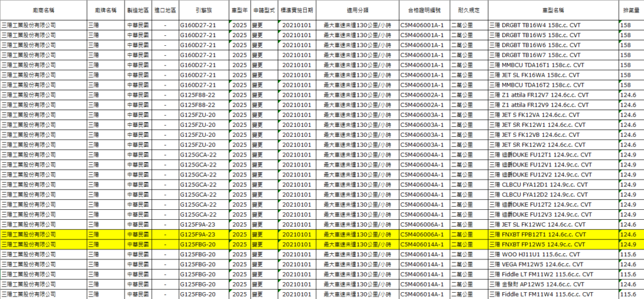Image resolution: width=644 pixels, height=299 pixels.
Task: Click the 進口地區 header cell
Action: pyautogui.click(x=165, y=10)
